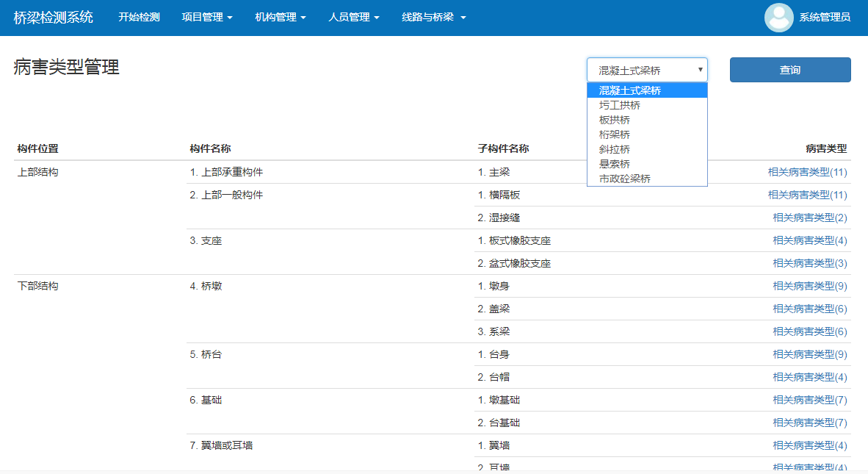Choose the 悬索桥 option
Viewport: 868px width, 474px height.
(x=615, y=164)
